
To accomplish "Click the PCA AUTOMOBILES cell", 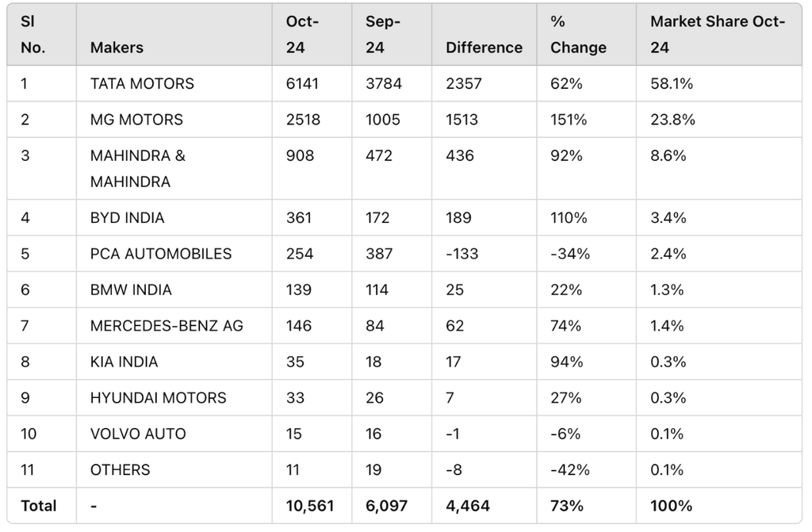I will [161, 254].
